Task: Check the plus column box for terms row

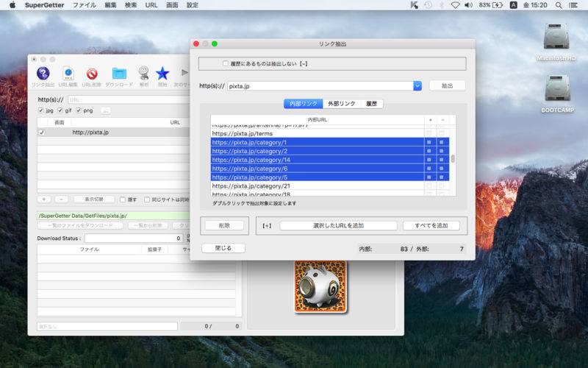Action: click(x=429, y=133)
